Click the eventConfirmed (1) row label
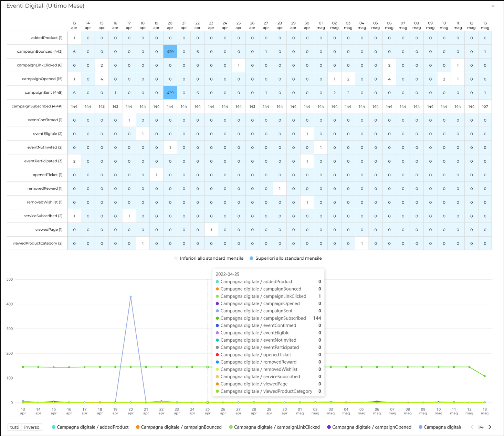This screenshot has width=504, height=436. [45, 120]
